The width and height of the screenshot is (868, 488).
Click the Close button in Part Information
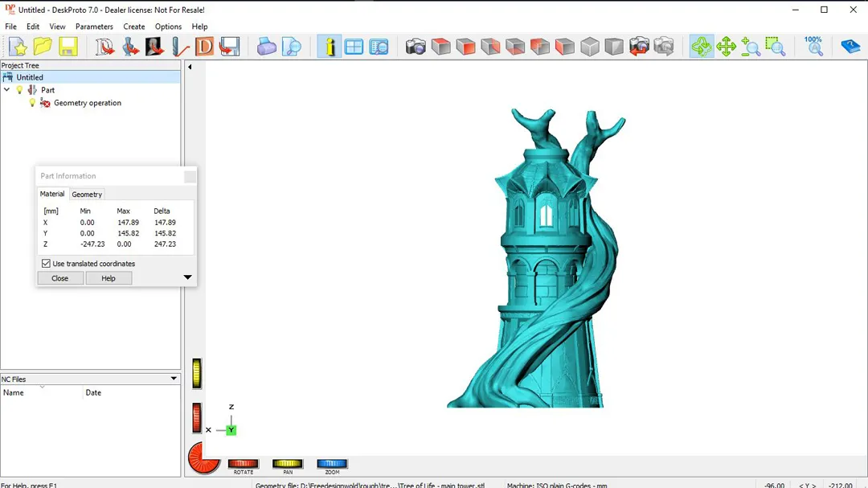(x=60, y=278)
